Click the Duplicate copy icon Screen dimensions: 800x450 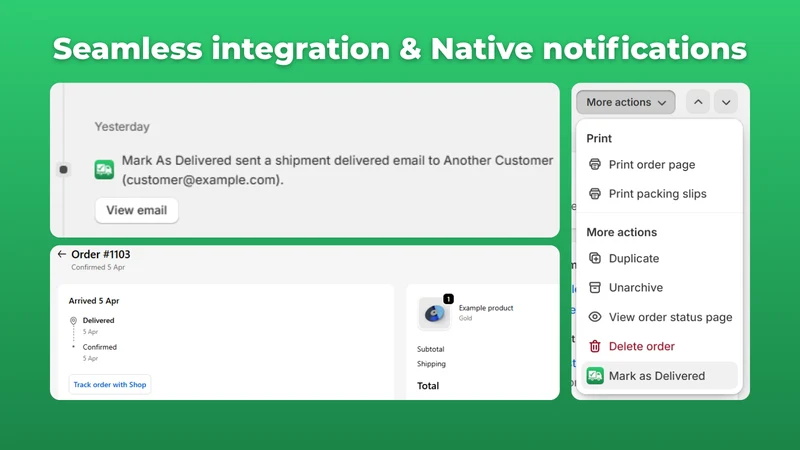click(x=595, y=258)
